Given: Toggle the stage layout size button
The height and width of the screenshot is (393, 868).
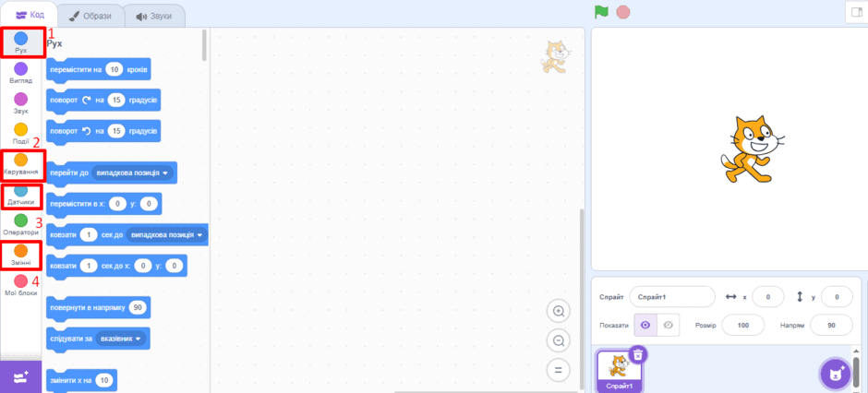Looking at the screenshot, I should [856, 12].
